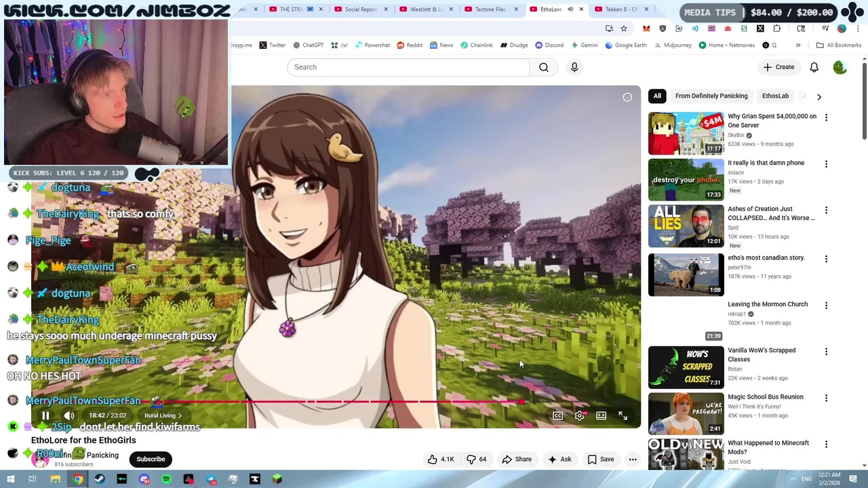Open the Minecraft launcher from the taskbar

277,479
